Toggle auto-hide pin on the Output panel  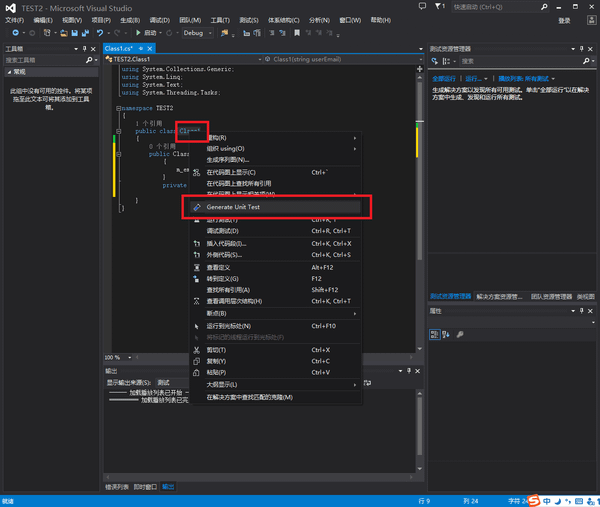409,371
